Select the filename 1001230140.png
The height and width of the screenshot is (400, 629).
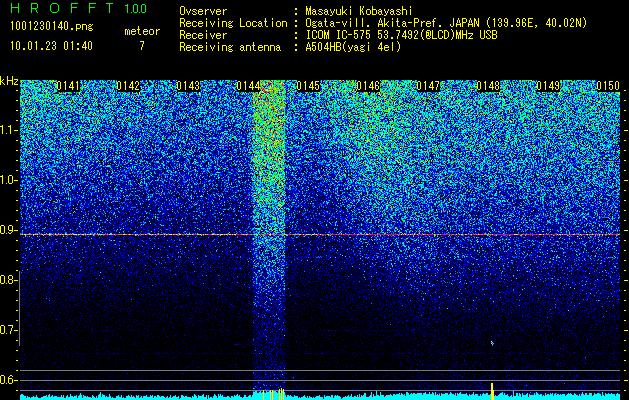pyautogui.click(x=51, y=27)
